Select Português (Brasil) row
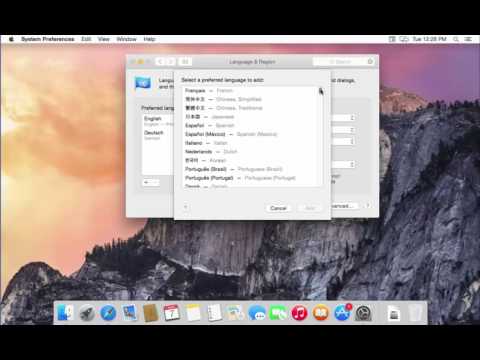The image size is (480, 360). (x=251, y=169)
